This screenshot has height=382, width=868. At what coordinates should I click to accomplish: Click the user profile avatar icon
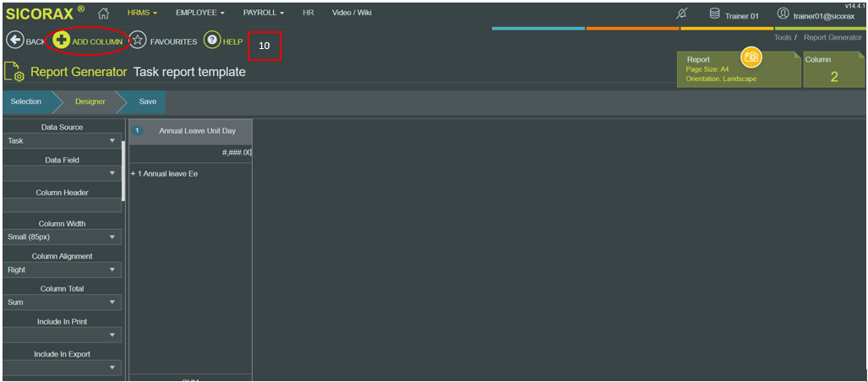click(782, 14)
